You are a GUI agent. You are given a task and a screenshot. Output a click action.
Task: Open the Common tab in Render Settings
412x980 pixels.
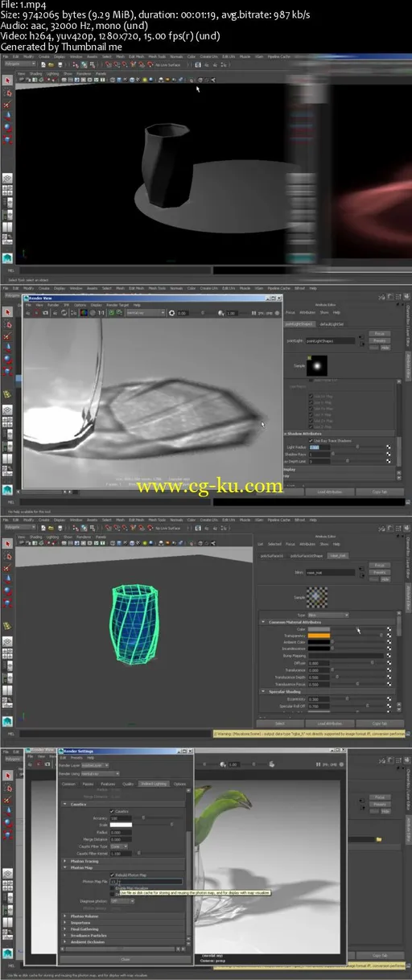[69, 784]
